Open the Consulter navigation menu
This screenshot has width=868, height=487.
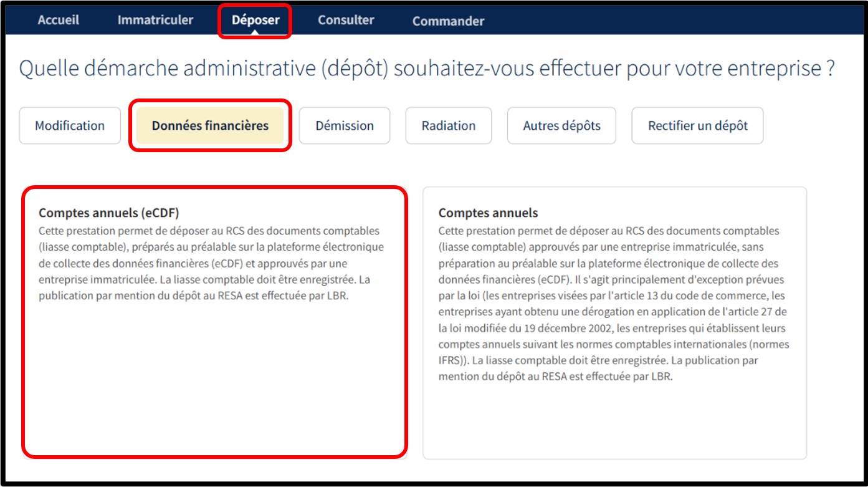point(346,20)
